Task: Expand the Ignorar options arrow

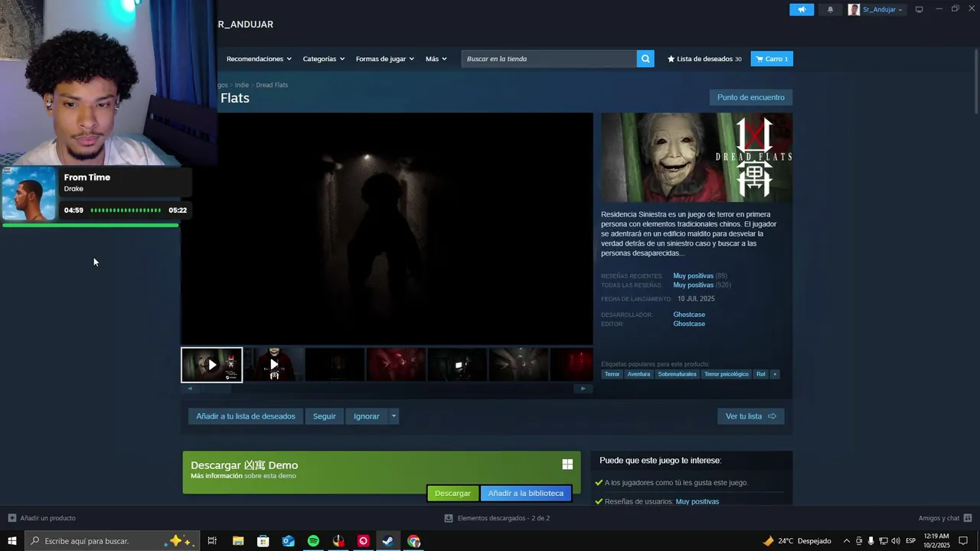Action: (x=394, y=416)
